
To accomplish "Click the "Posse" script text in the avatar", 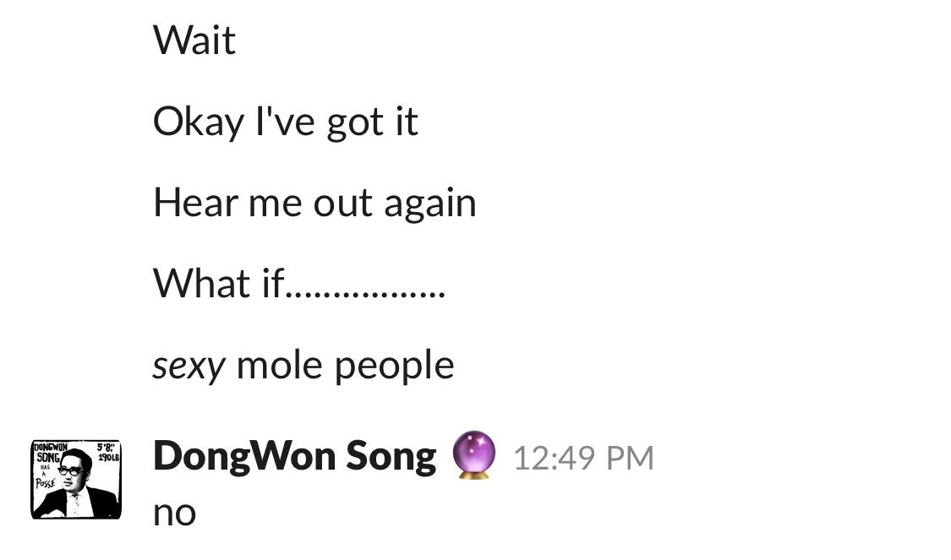I will (45, 484).
